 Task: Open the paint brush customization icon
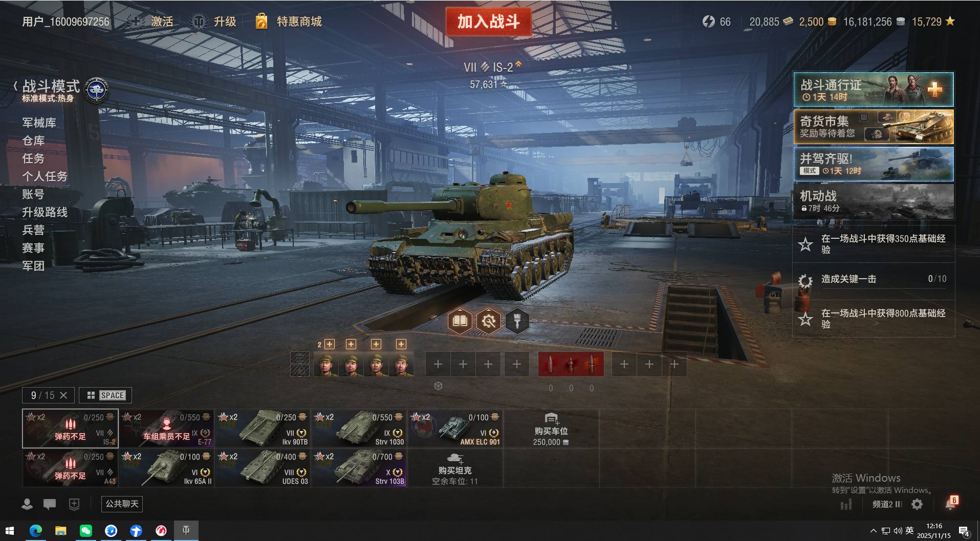pyautogui.click(x=517, y=321)
